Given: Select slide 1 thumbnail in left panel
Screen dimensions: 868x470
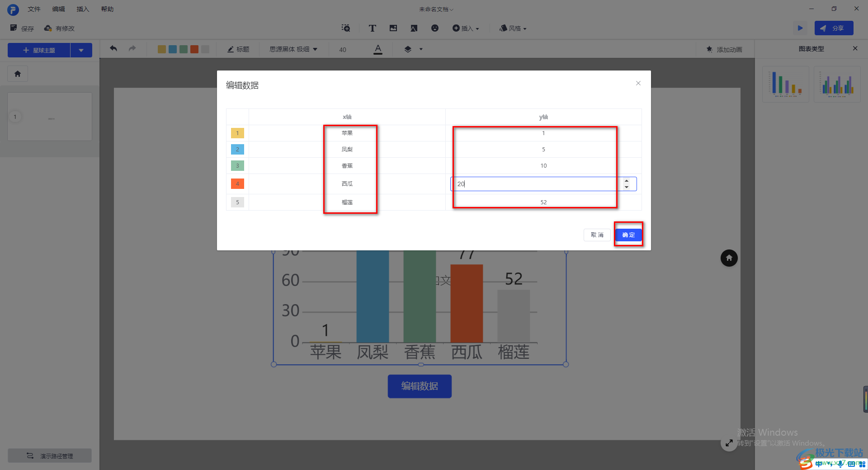Looking at the screenshot, I should click(50, 117).
